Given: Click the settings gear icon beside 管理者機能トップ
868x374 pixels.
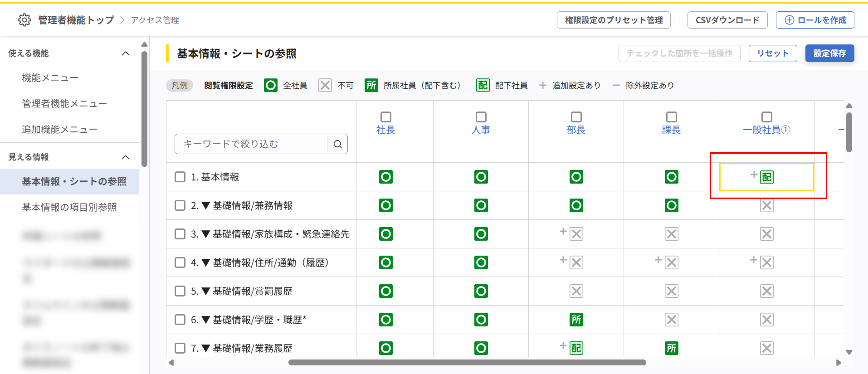Looking at the screenshot, I should coord(24,20).
